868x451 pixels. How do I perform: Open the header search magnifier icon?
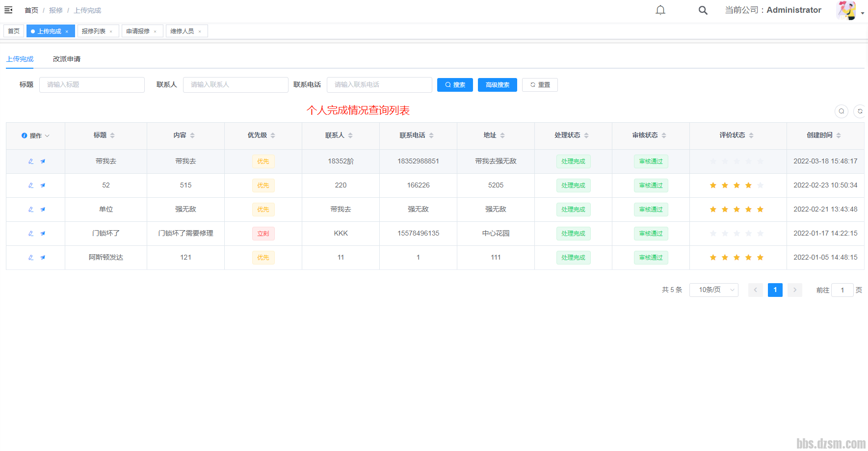[703, 10]
